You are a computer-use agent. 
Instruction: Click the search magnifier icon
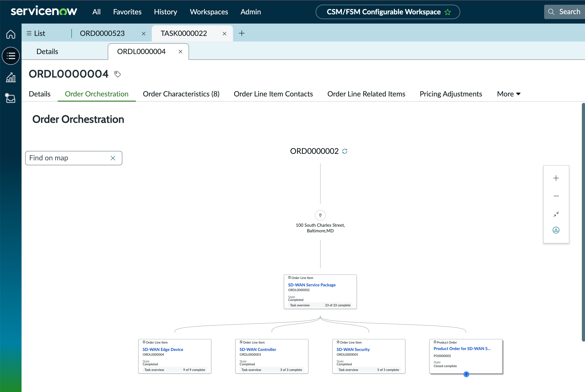point(551,12)
